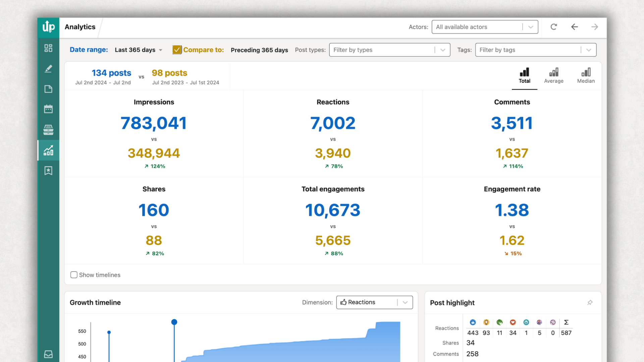Viewport: 644px width, 362px height.
Task: Click the 587 total reactions count
Action: 566,333
